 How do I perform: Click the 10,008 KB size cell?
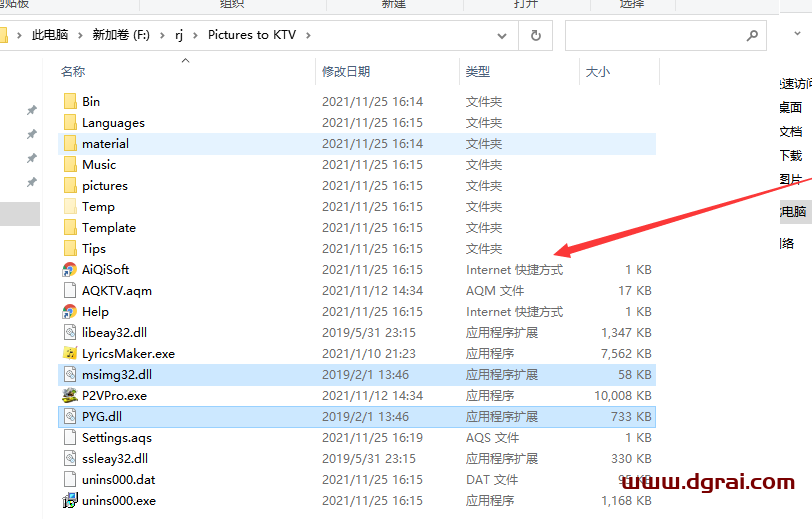click(623, 396)
